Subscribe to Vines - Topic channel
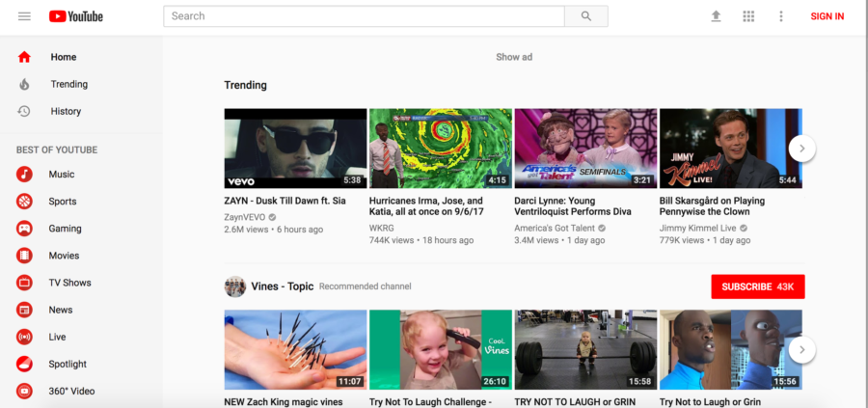This screenshot has width=868, height=408. [758, 286]
